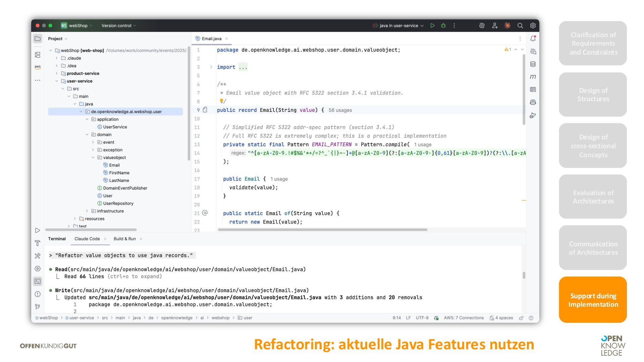Image resolution: width=644 pixels, height=362 pixels.
Task: Open the Maven tool window
Action: click(533, 77)
